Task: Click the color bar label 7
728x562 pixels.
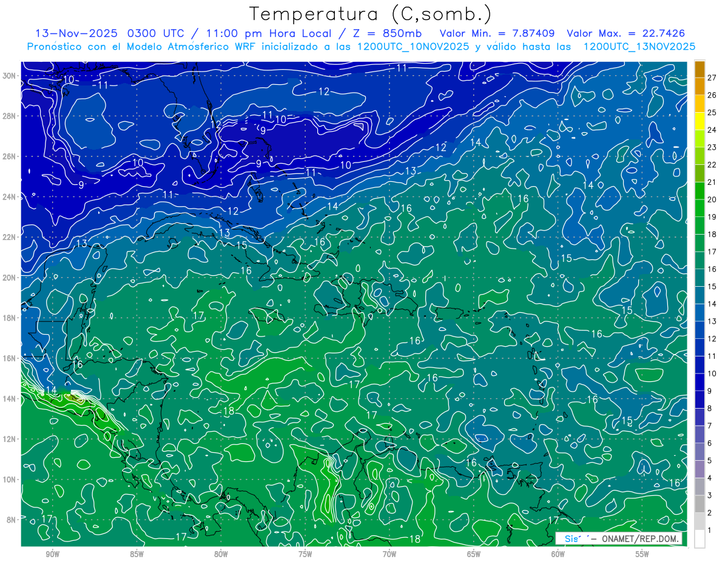Action: (710, 426)
